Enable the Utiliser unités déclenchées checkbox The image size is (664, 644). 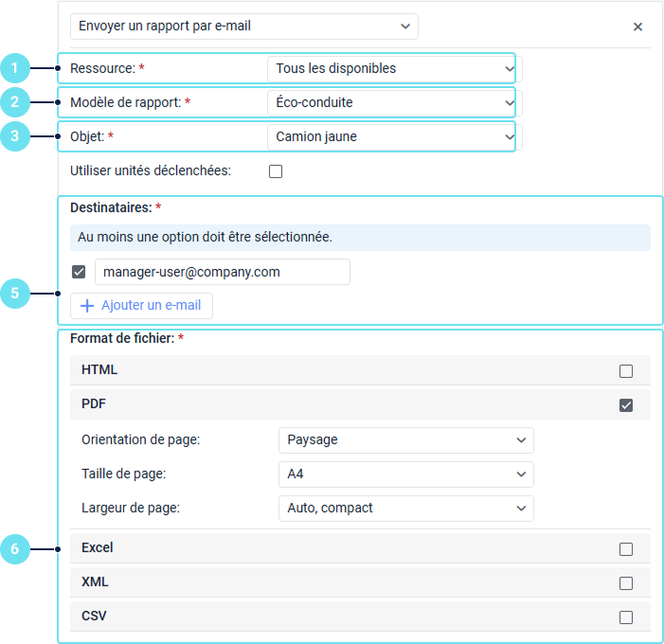pos(276,171)
